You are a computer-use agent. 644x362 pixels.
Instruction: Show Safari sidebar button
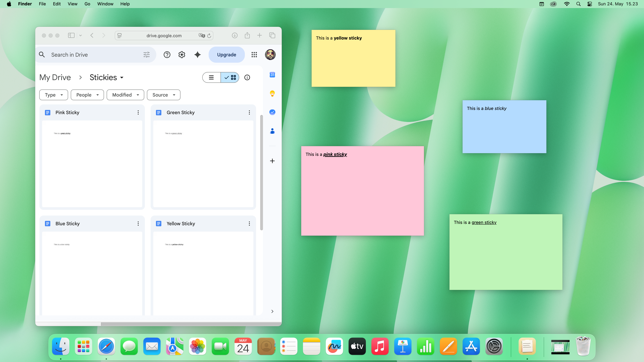[71, 36]
